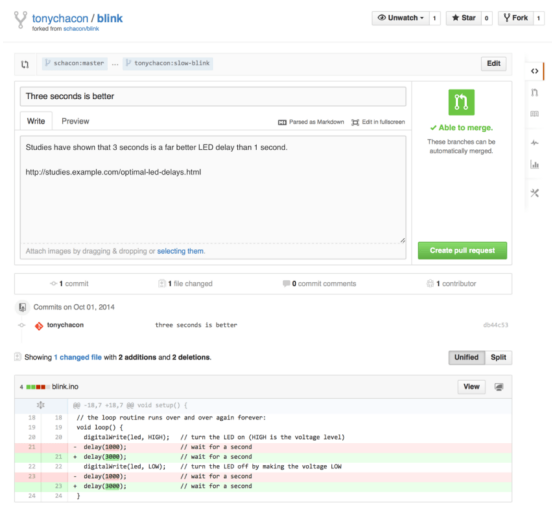Open the Settings tools sidebar icon
The height and width of the screenshot is (505, 555).
coord(534,193)
